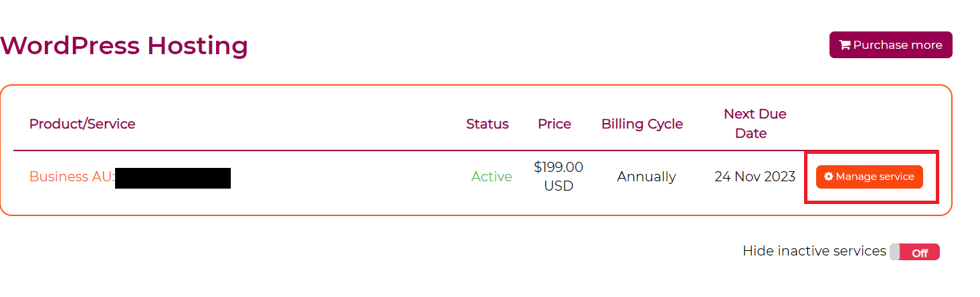Click the Off label on the toggle
Image resolution: width=980 pixels, height=297 pixels.
pyautogui.click(x=920, y=253)
